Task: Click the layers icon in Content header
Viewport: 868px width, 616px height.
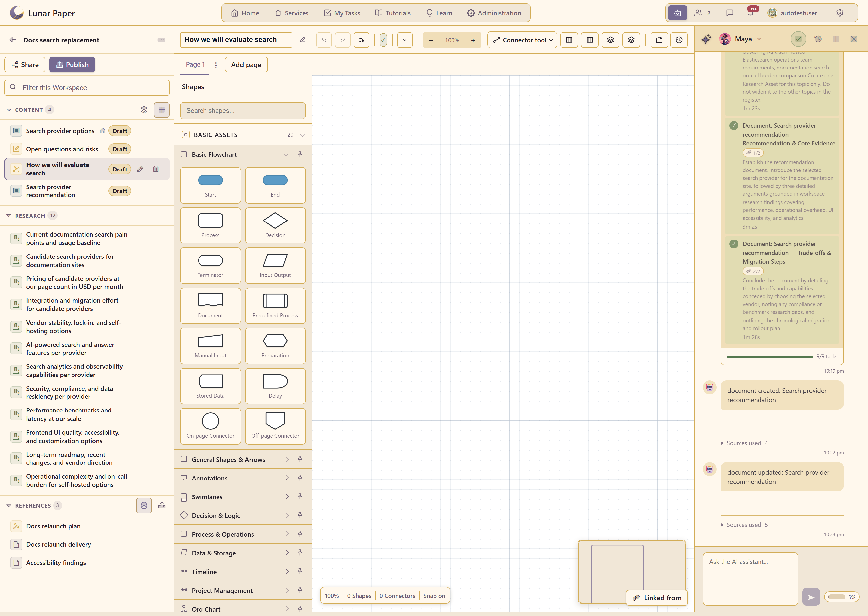Action: pos(144,110)
